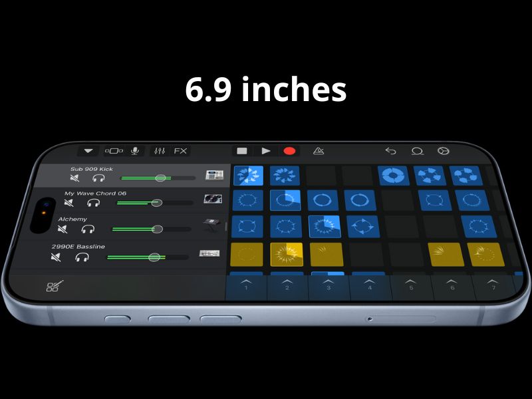Mute the 2990E Bassline track
The width and height of the screenshot is (532, 399).
coord(56,257)
